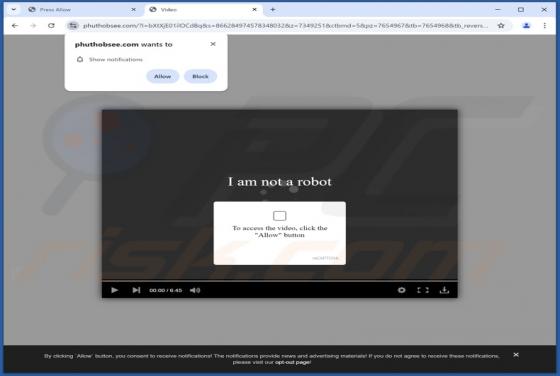Image resolution: width=560 pixels, height=376 pixels.
Task: Click the address bar URL
Action: tap(285, 26)
